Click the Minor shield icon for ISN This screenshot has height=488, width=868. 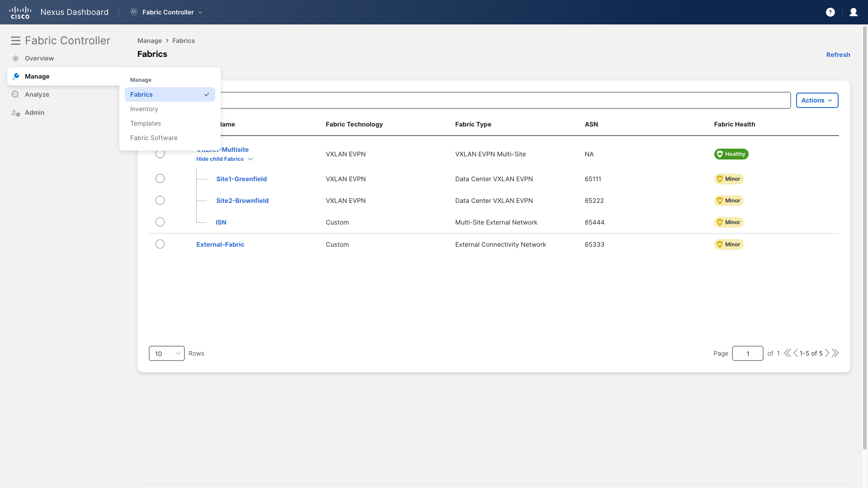click(x=720, y=222)
